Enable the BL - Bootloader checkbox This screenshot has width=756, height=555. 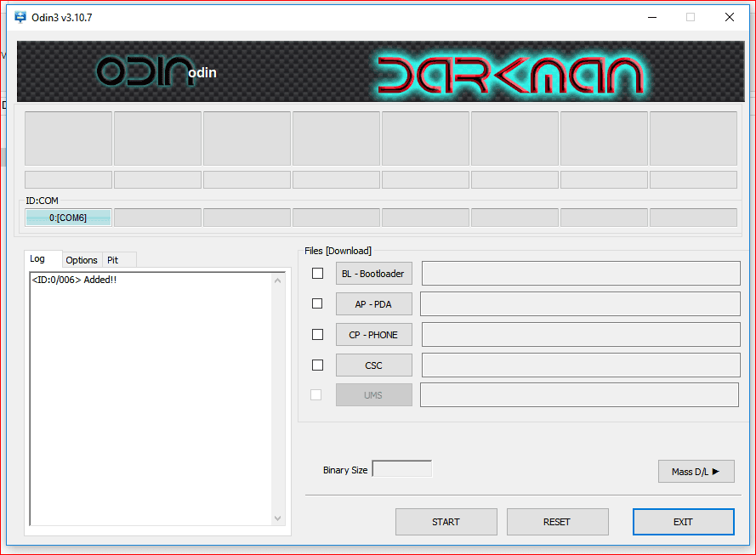(x=318, y=273)
